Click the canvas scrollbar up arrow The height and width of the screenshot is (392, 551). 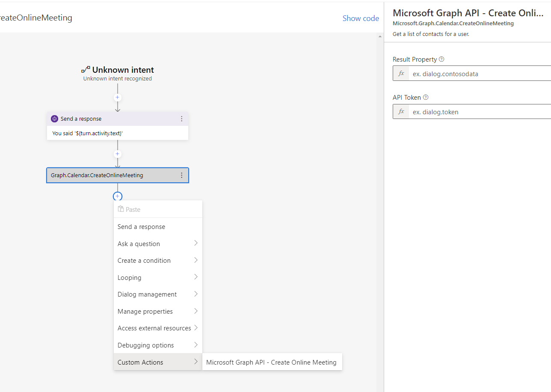coord(380,37)
